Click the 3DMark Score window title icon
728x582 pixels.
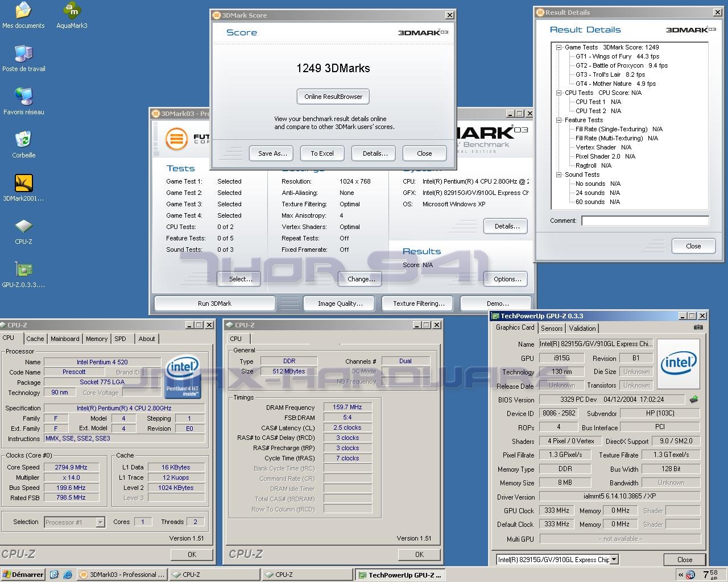(217, 15)
